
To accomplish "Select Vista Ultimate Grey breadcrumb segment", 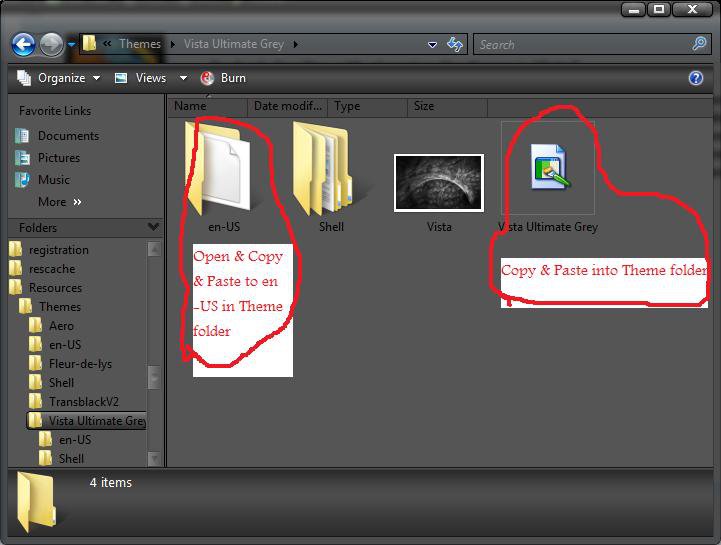I will click(x=234, y=44).
